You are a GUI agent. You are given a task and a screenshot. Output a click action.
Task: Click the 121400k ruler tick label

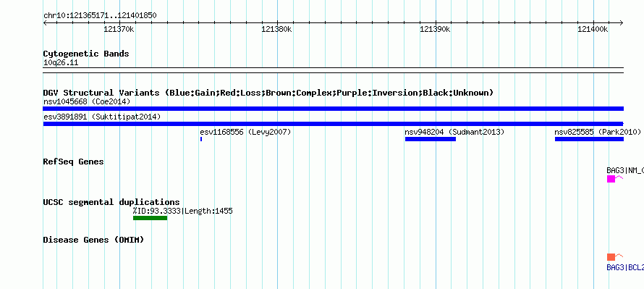click(x=593, y=29)
